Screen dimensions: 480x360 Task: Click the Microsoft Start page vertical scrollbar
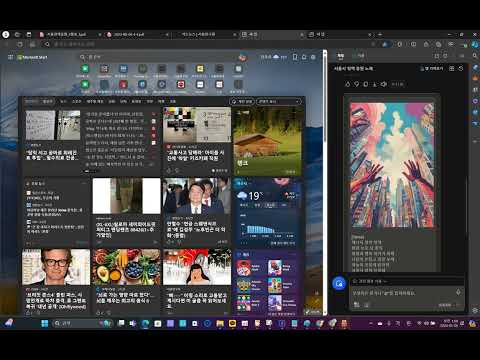[x=325, y=182]
